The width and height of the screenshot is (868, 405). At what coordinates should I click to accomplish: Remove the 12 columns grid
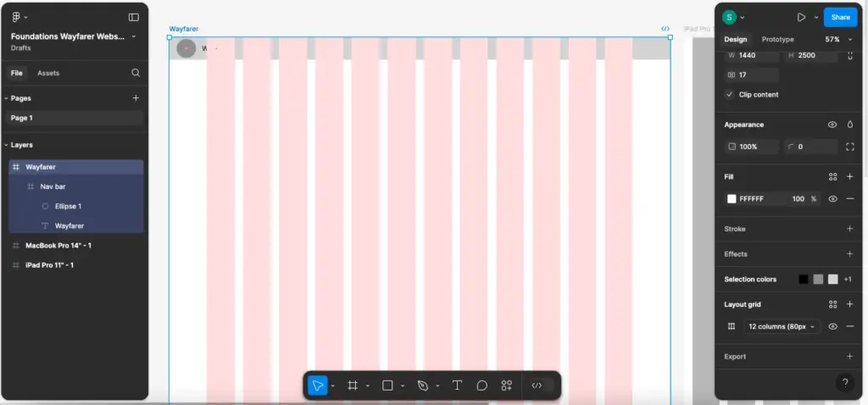(850, 326)
